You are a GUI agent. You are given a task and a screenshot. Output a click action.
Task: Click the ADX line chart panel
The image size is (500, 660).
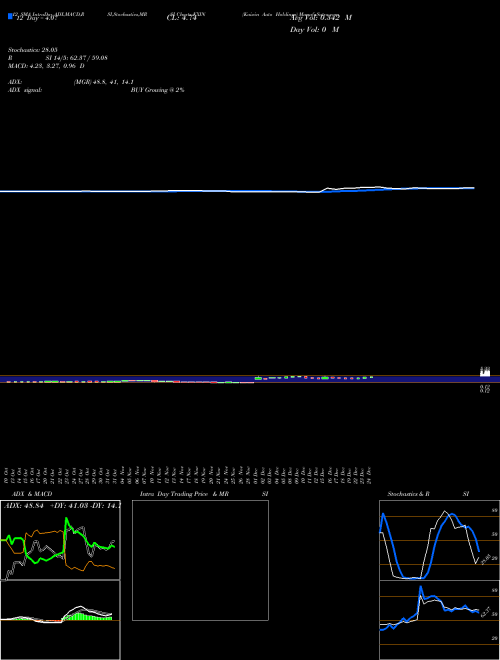[x=60, y=540]
